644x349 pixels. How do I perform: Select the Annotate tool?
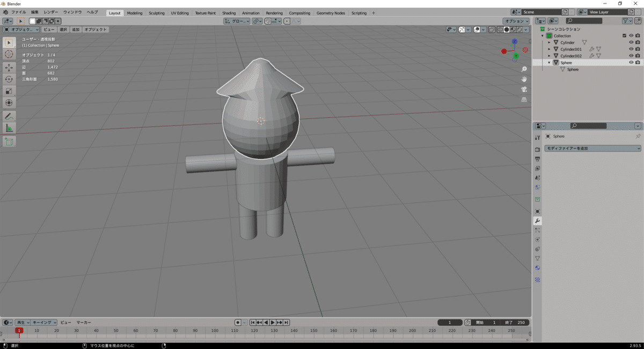tap(9, 116)
